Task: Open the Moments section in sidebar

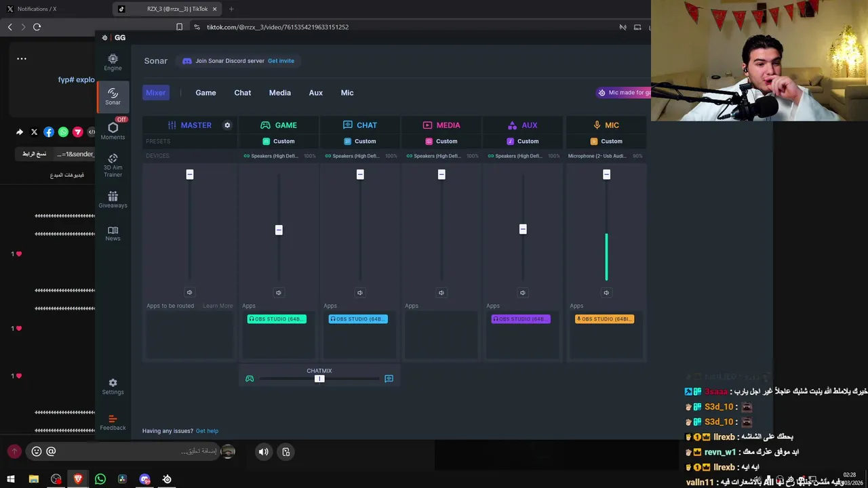Action: (113, 131)
